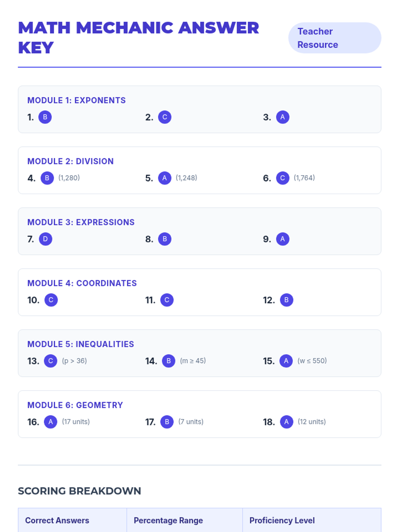This screenshot has height=532, width=399.
Task: Click the Module 5: Inequalities heading
Action: click(80, 344)
